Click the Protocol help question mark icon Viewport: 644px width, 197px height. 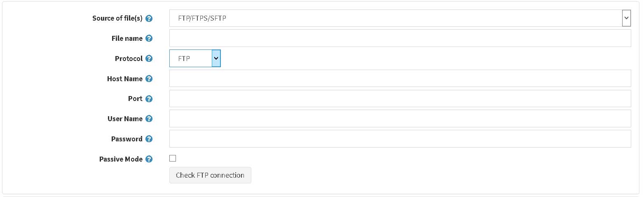click(x=149, y=59)
